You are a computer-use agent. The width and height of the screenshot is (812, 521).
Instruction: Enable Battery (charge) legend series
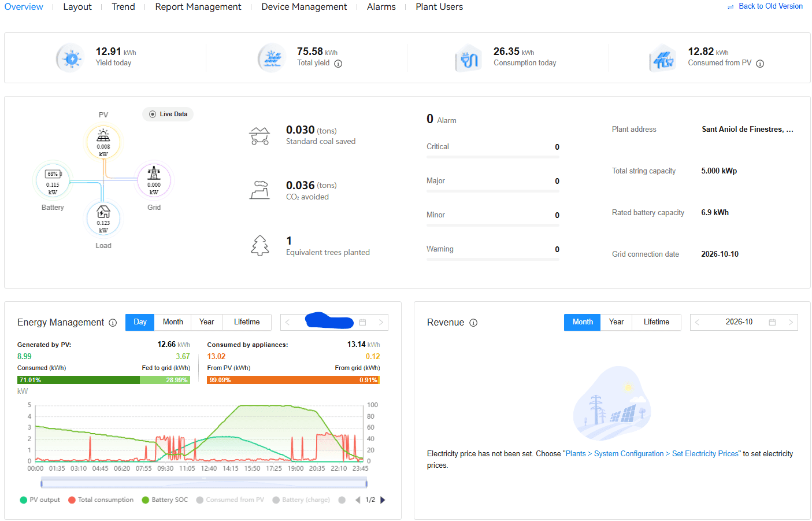pos(301,500)
